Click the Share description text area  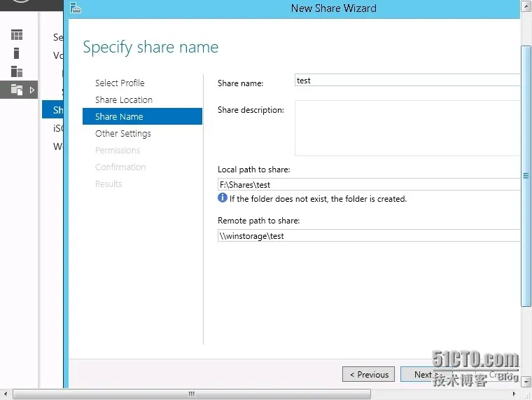407,128
